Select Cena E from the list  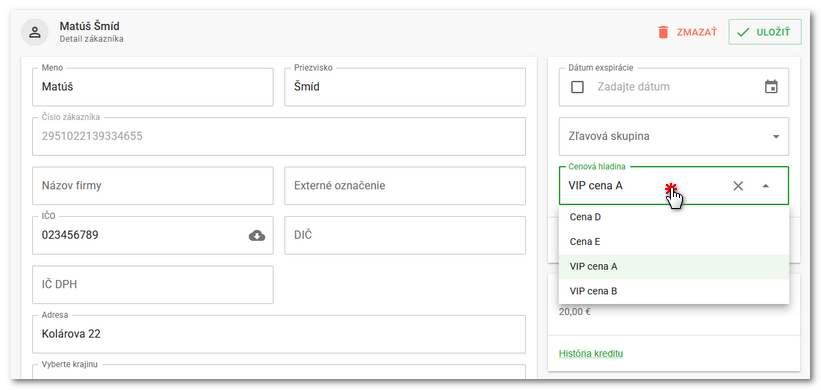coord(674,242)
